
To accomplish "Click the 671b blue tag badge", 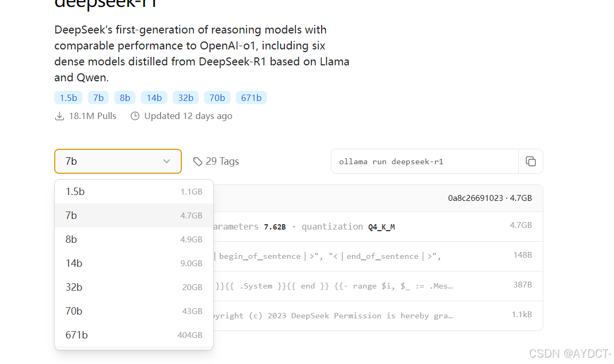I will pyautogui.click(x=251, y=98).
